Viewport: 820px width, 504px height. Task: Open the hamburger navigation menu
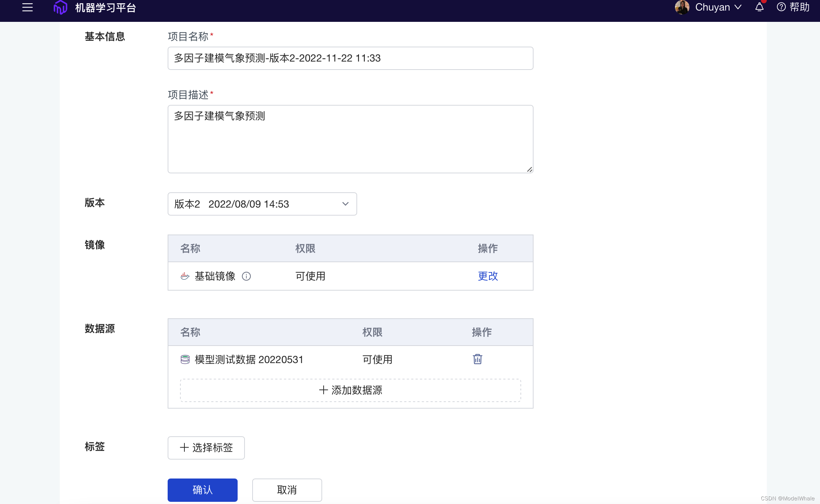[x=27, y=7]
